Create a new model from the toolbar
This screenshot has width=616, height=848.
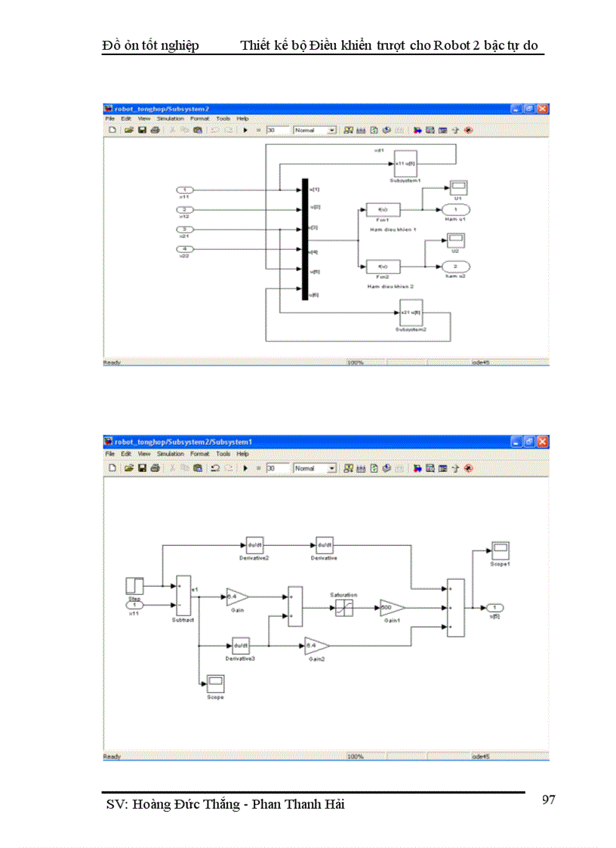pos(112,129)
